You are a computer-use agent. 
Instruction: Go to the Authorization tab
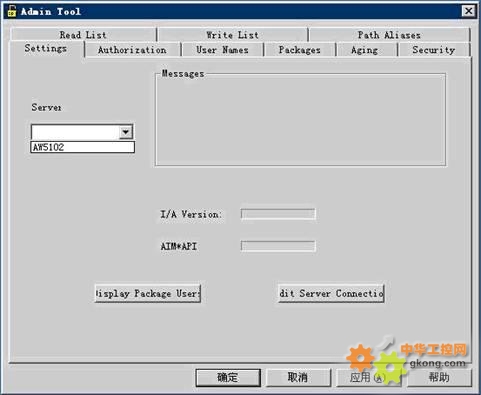pyautogui.click(x=132, y=50)
